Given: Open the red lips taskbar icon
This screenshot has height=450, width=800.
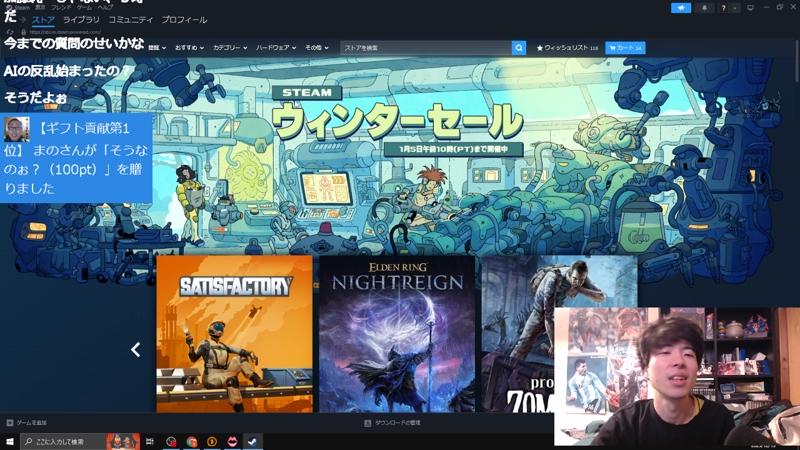Looking at the screenshot, I should pos(232,441).
